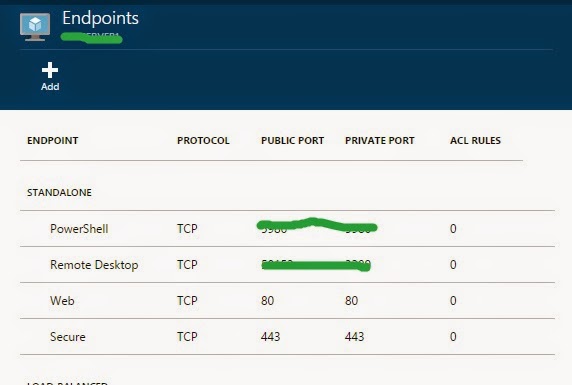Click the STANDALONE group heading

(x=59, y=192)
